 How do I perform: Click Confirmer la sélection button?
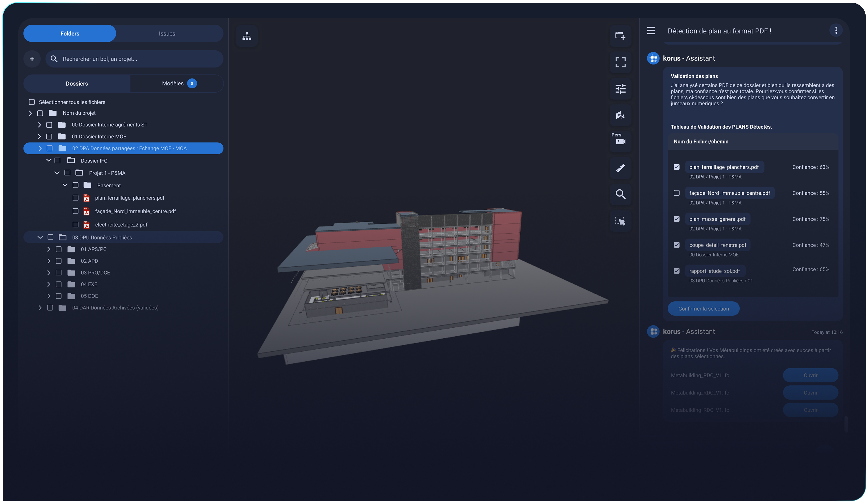(x=703, y=309)
